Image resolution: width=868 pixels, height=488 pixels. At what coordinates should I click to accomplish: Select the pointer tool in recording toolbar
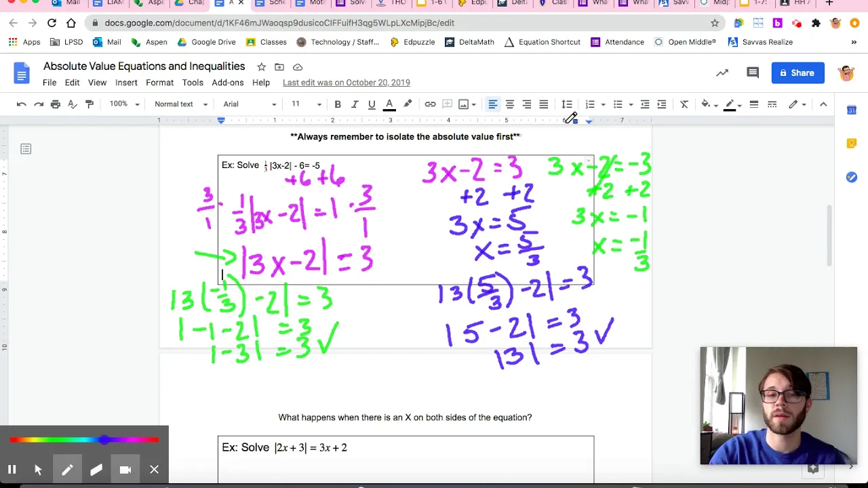[x=38, y=470]
